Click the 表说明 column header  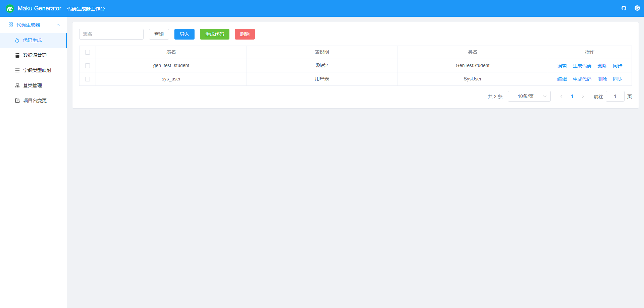tap(322, 52)
